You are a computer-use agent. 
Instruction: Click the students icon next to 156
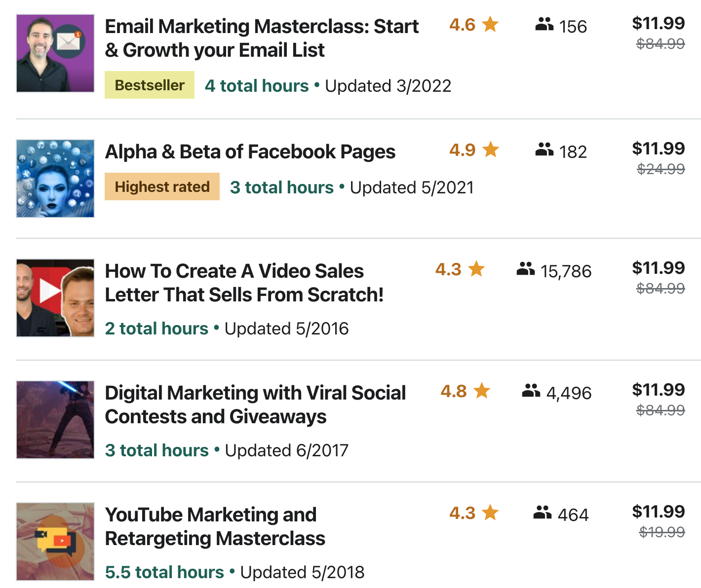click(x=544, y=24)
